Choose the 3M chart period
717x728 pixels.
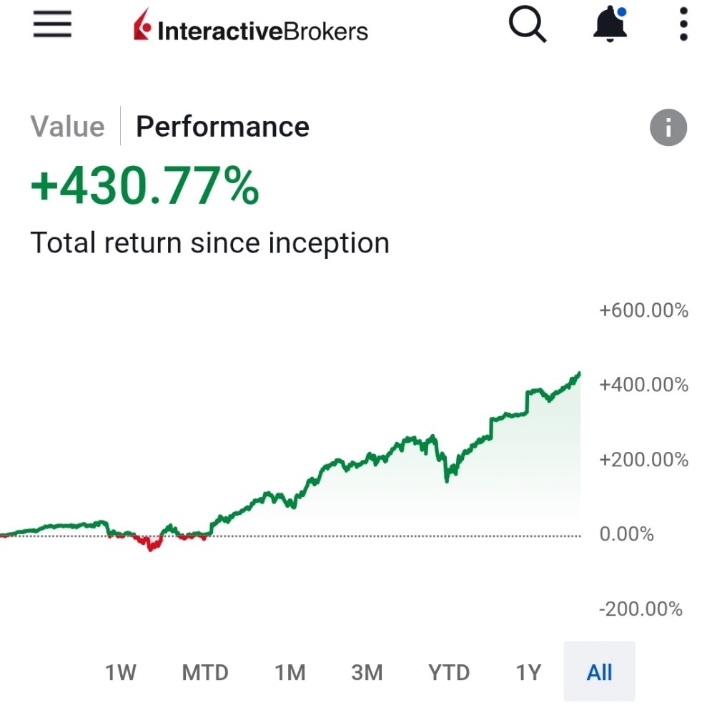[367, 672]
